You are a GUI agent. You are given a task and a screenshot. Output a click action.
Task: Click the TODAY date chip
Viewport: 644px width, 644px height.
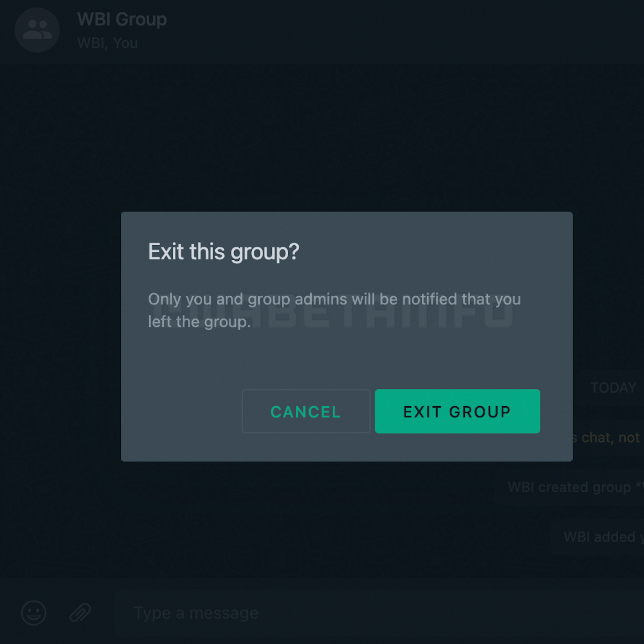point(613,387)
